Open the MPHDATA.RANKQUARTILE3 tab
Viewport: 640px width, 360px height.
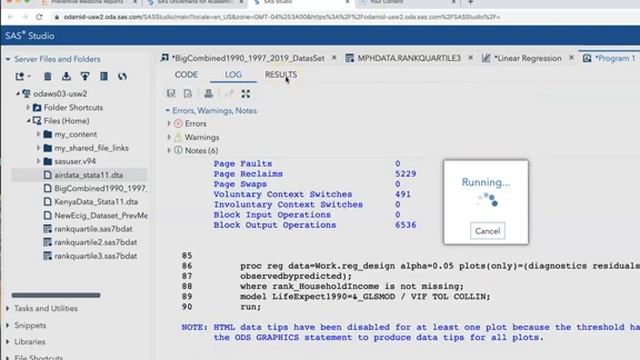click(x=409, y=58)
